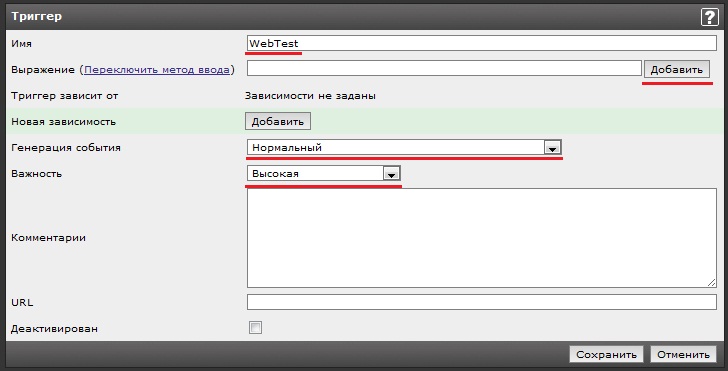Click the Отменить button
The image size is (728, 371).
click(x=683, y=354)
